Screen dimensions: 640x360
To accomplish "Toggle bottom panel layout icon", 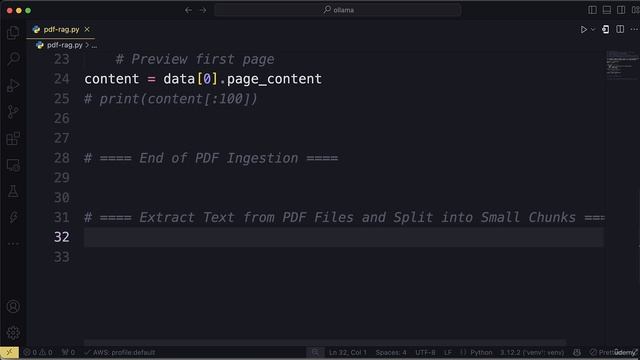I will pos(607,10).
